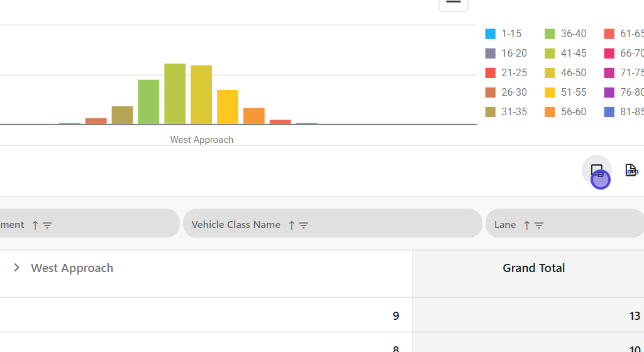The image size is (644, 352).
Task: Open filter for Lane field
Action: 539,225
